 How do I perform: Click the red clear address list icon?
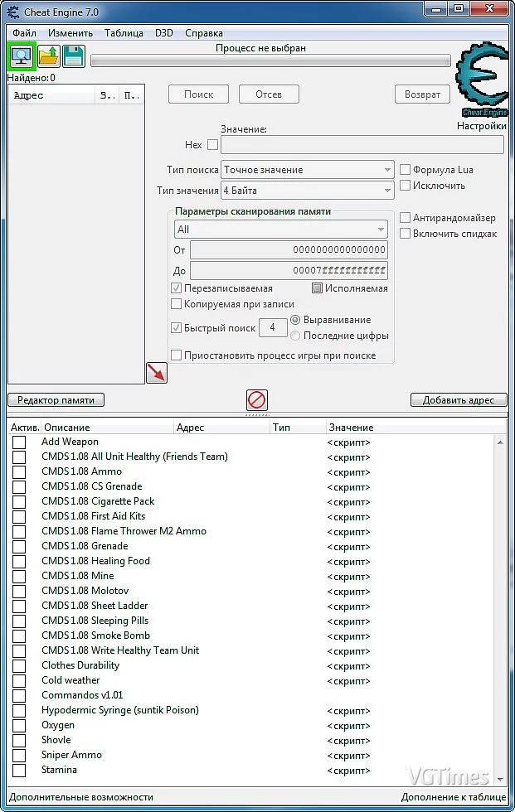(257, 399)
